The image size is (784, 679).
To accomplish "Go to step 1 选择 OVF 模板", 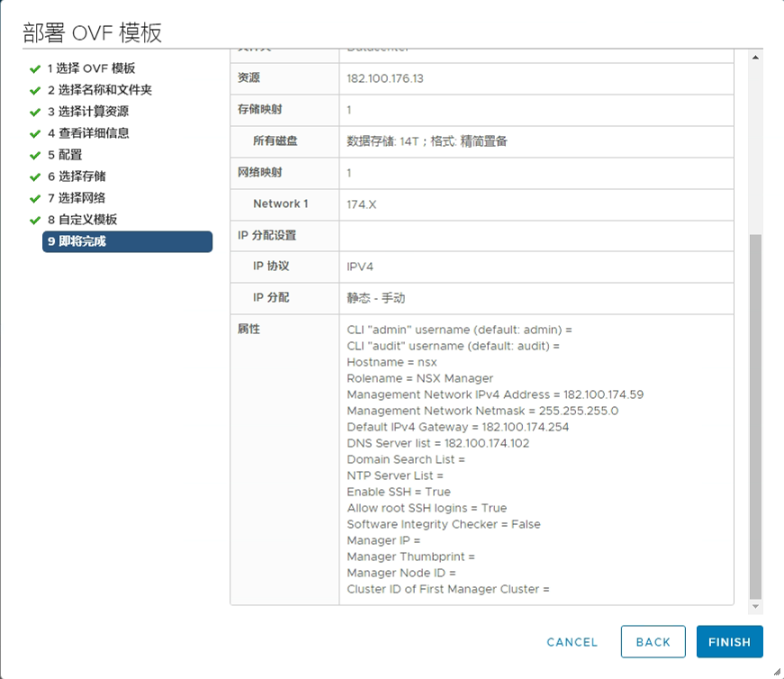I will point(91,68).
